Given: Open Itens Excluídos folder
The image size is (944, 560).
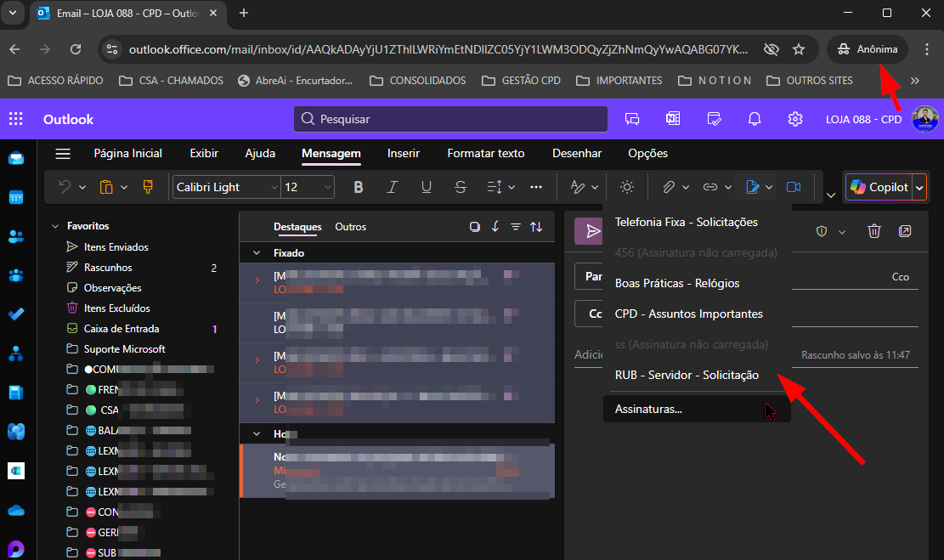Looking at the screenshot, I should (x=116, y=308).
